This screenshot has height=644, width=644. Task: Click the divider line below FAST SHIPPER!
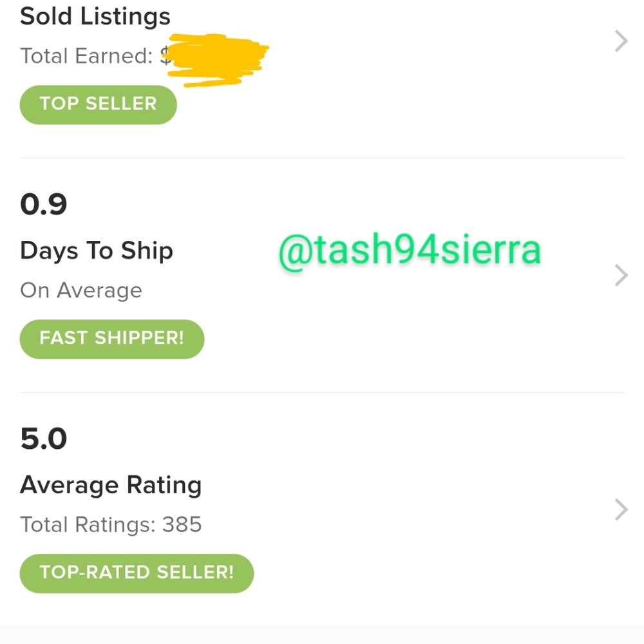coord(322,392)
